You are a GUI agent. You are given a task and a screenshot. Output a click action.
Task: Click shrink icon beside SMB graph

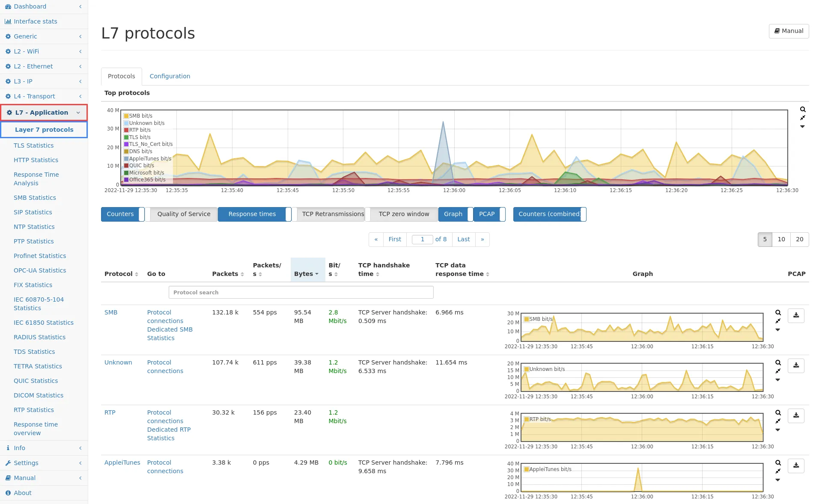click(x=778, y=321)
